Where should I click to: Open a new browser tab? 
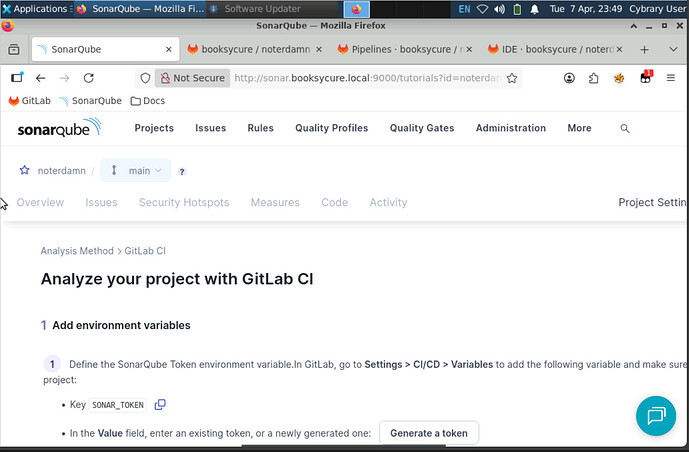pyautogui.click(x=644, y=50)
